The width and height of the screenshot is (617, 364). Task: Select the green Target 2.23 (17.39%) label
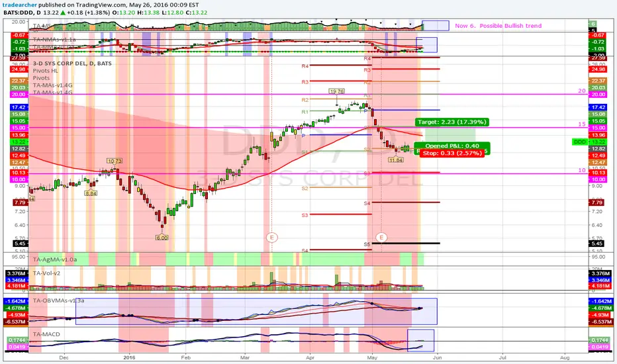pos(451,122)
